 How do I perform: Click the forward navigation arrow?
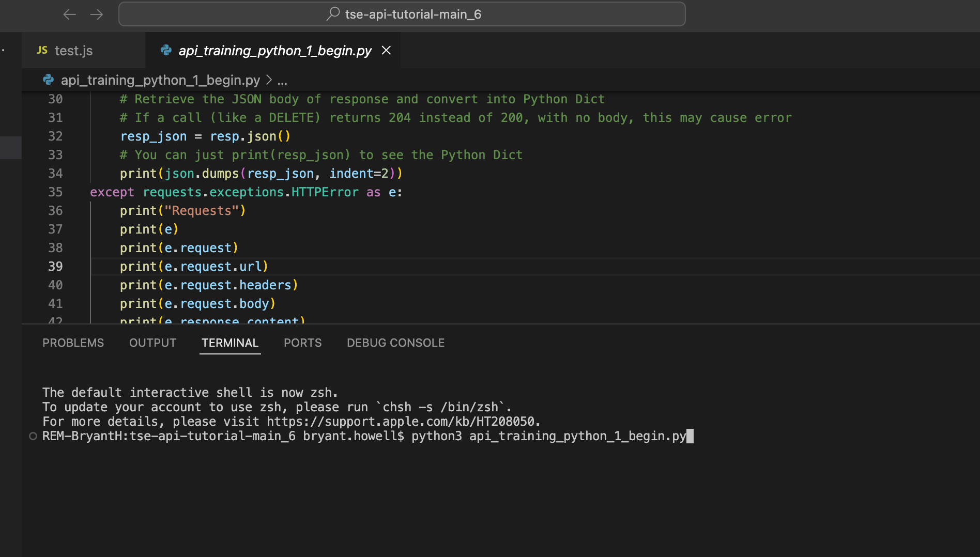[x=97, y=14]
